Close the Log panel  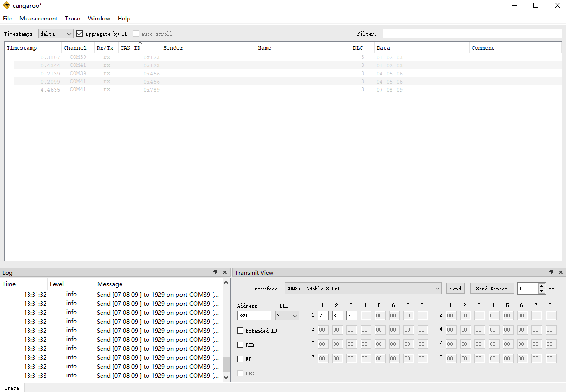[x=225, y=272]
